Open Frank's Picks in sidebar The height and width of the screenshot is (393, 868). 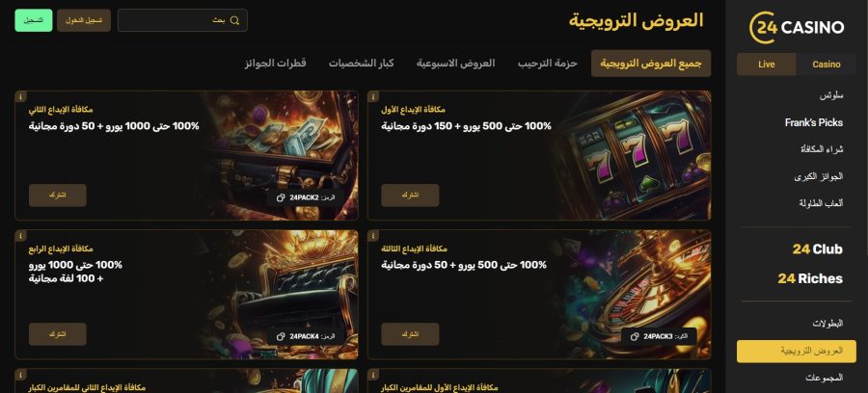click(813, 122)
